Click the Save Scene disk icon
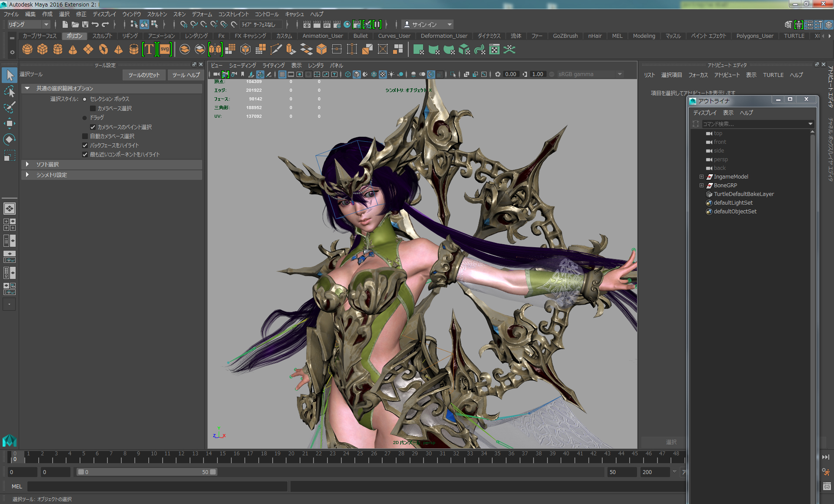 click(x=85, y=24)
